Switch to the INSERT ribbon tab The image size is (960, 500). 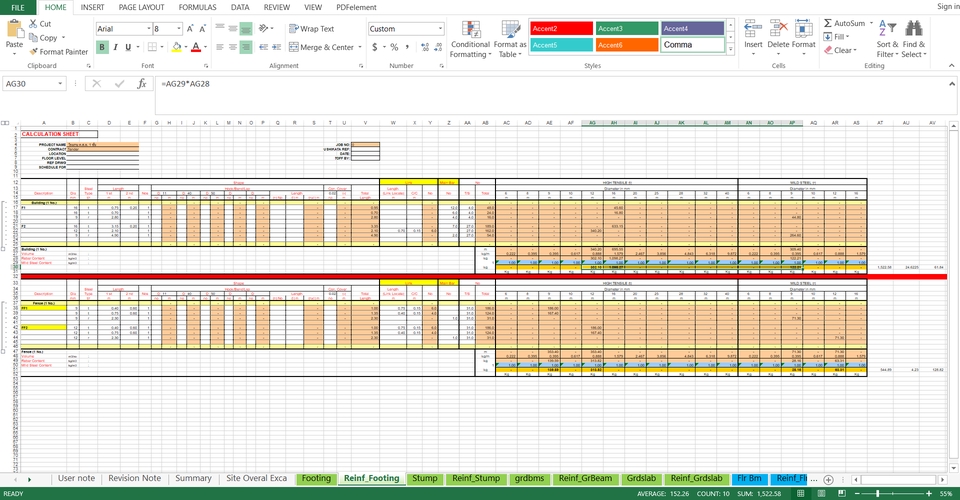(92, 7)
